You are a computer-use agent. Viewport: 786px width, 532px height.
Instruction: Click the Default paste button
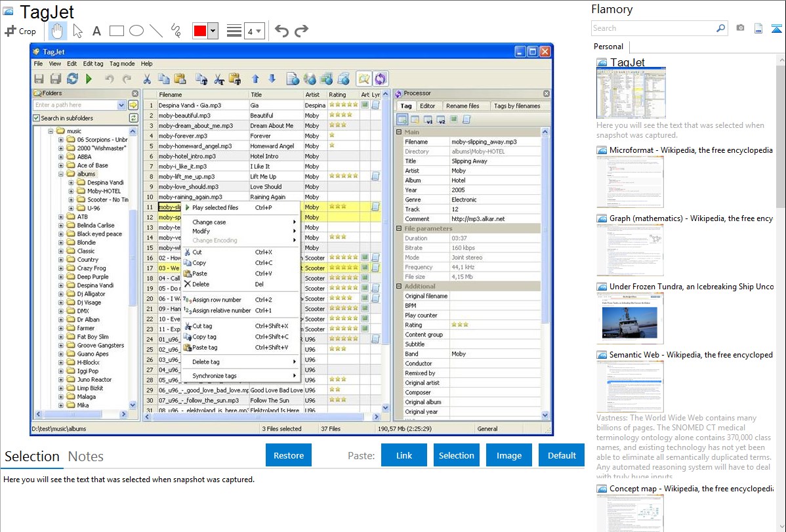(562, 455)
